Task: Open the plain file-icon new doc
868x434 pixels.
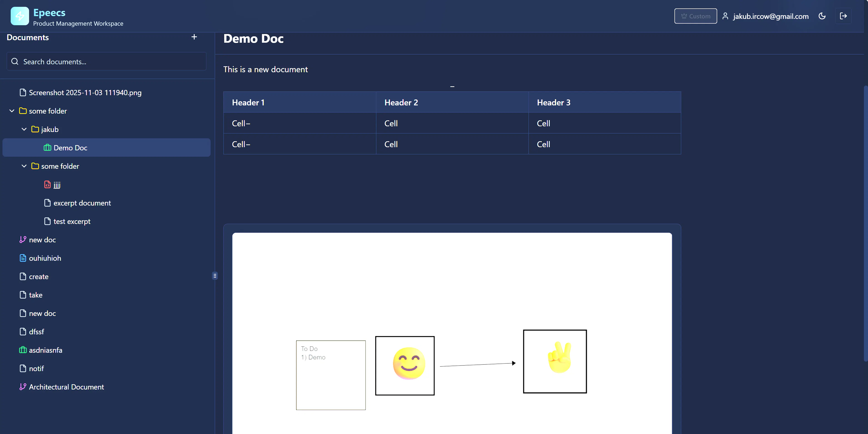Action: tap(22, 313)
